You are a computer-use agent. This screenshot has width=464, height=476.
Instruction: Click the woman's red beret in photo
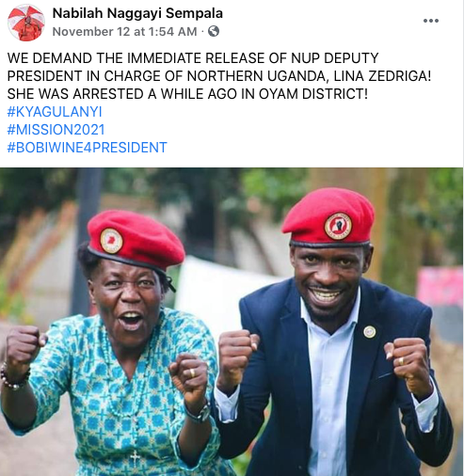(x=136, y=240)
